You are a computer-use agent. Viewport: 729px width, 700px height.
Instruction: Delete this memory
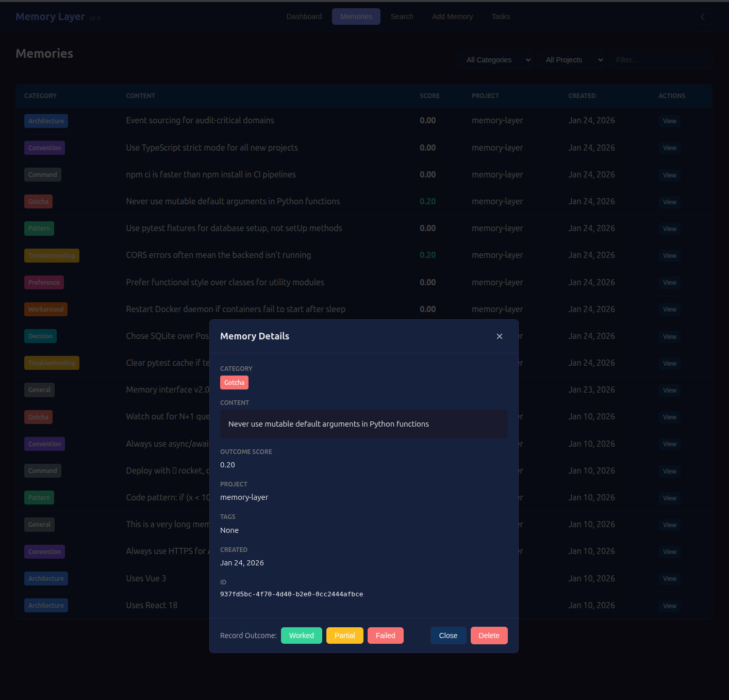489,636
